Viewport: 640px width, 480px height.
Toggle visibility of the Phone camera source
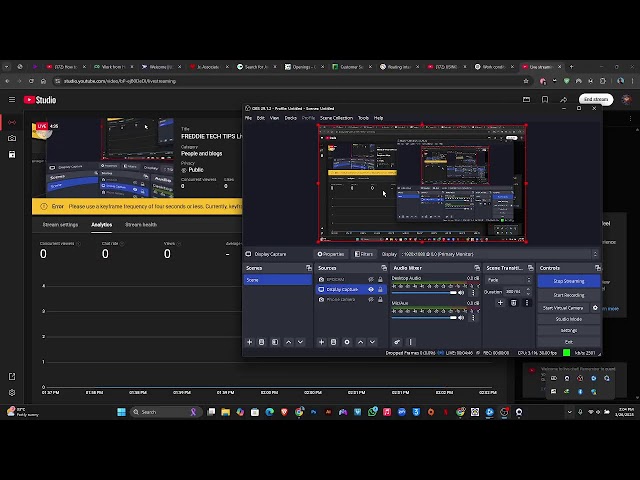pyautogui.click(x=371, y=300)
